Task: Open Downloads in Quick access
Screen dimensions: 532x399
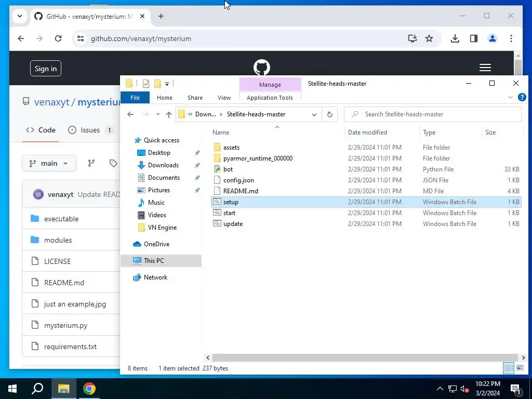Action: point(163,165)
